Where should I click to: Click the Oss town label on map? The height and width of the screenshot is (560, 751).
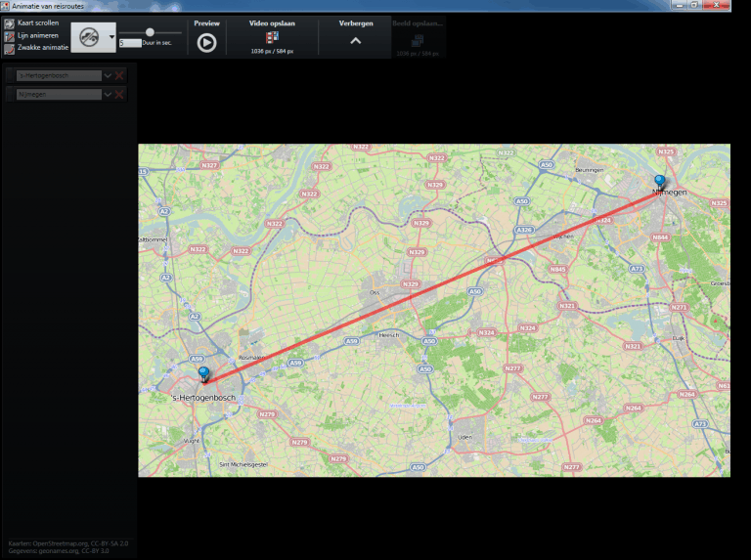pyautogui.click(x=375, y=292)
